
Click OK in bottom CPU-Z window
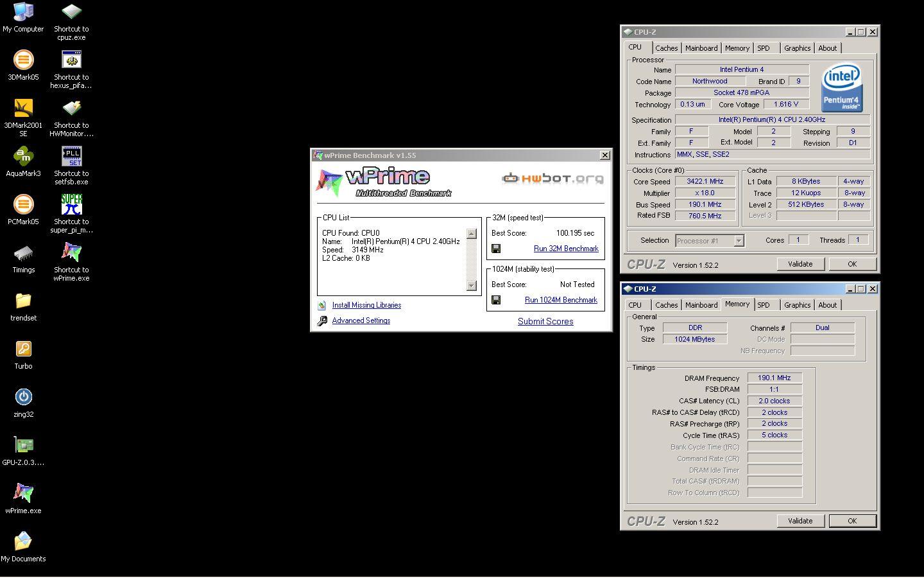click(x=852, y=521)
